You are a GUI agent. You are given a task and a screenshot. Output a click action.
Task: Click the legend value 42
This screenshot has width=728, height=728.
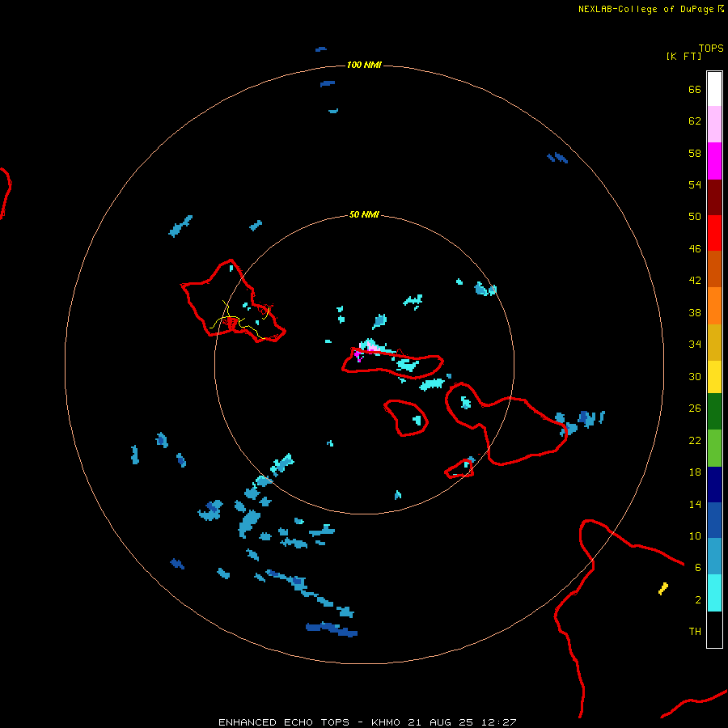695,281
